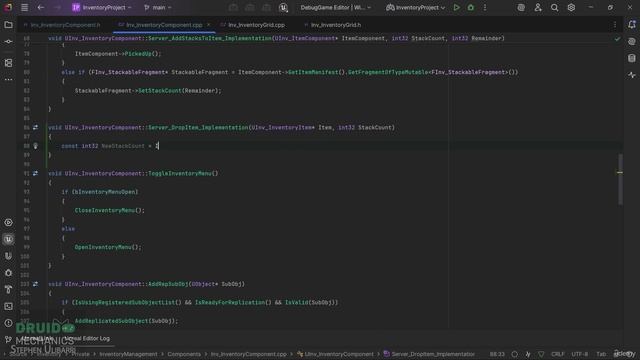Image resolution: width=640 pixels, height=360 pixels.
Task: Place the caret on the OpenInventoryMenu(); call
Action: click(x=108, y=247)
